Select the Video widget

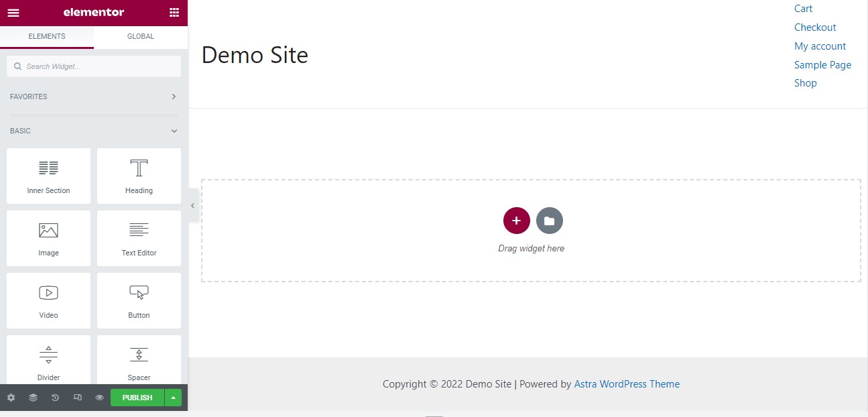point(48,300)
